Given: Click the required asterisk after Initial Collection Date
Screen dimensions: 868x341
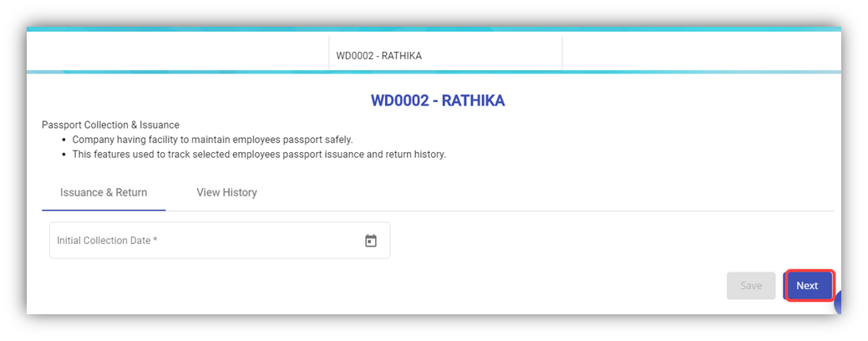Looking at the screenshot, I should pyautogui.click(x=155, y=241).
